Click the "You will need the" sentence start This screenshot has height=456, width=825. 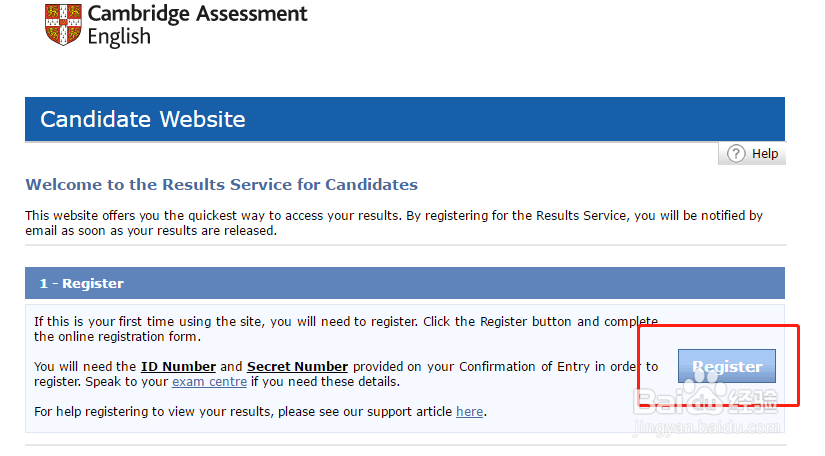85,367
